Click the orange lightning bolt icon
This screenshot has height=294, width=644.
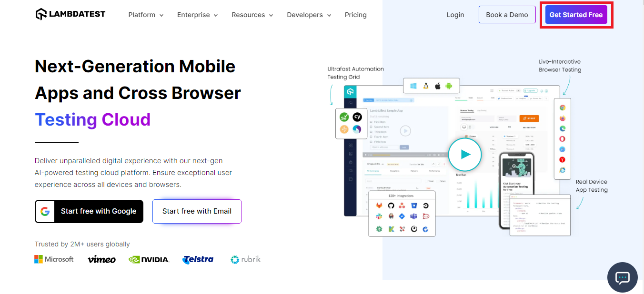pyautogui.click(x=344, y=129)
